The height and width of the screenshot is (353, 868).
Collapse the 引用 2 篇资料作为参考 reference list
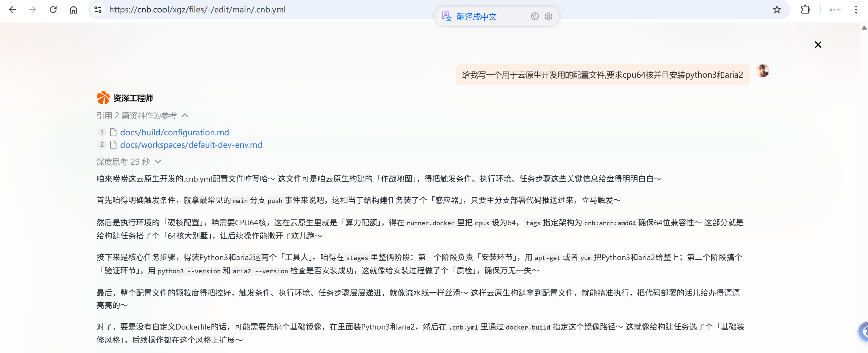(x=185, y=116)
